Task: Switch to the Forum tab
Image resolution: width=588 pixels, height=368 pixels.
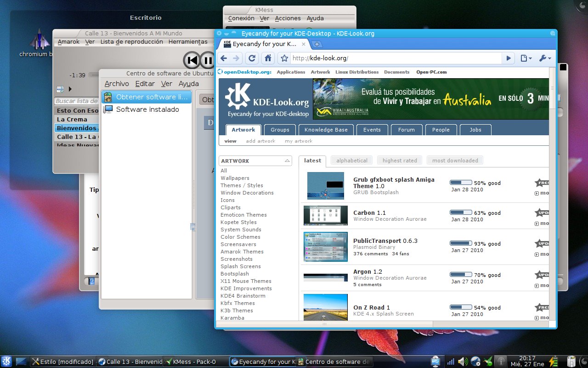Action: [406, 130]
